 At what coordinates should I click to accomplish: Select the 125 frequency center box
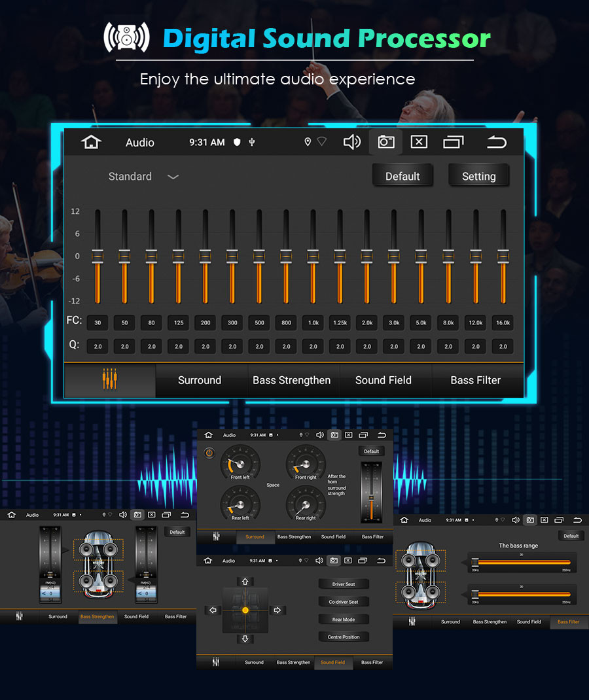179,323
